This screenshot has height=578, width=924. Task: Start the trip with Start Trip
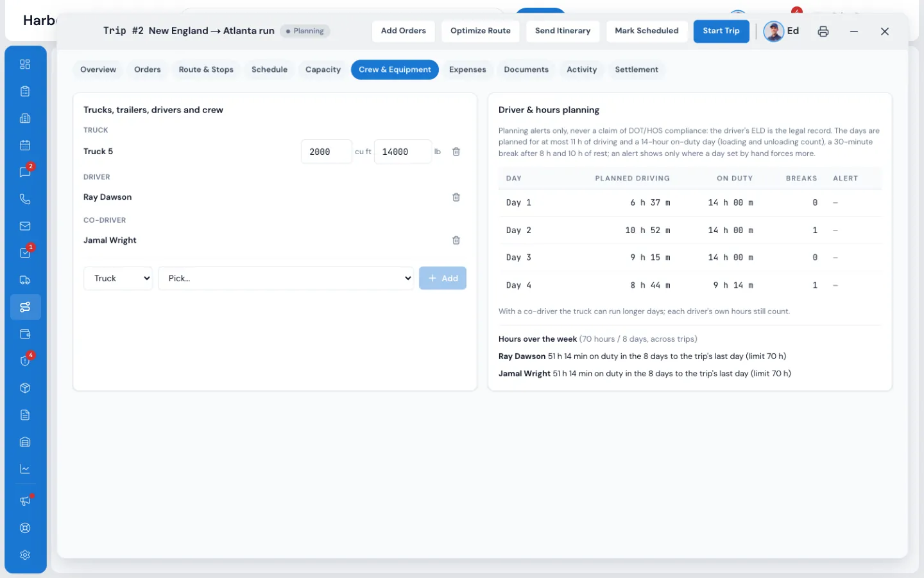pyautogui.click(x=721, y=31)
